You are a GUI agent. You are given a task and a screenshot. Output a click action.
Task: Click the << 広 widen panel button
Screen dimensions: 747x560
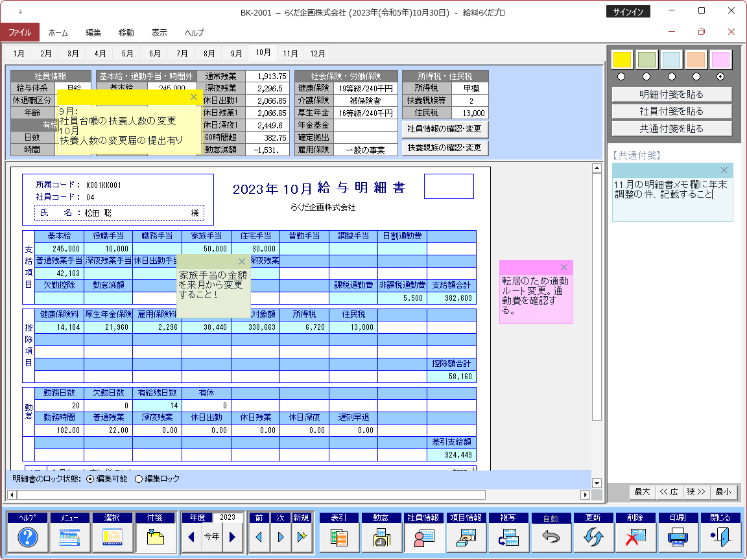pos(669,492)
